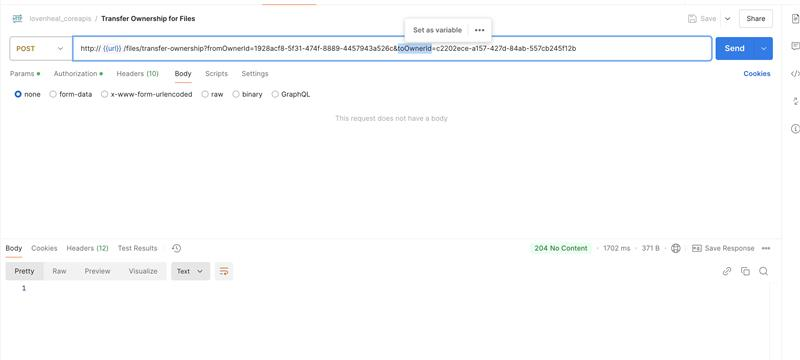800x360 pixels.
Task: Search the response with magnifier icon
Action: tap(763, 271)
